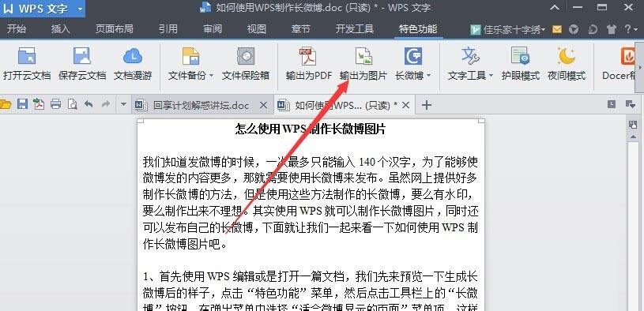The image size is (644, 311).
Task: Switch to the 章节 ribbon tab
Action: [300, 28]
